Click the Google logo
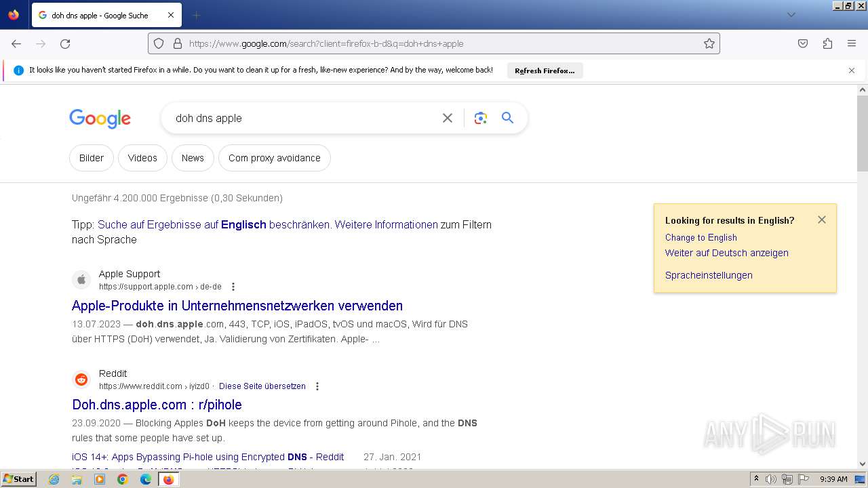Viewport: 868px width, 488px height. [x=100, y=118]
